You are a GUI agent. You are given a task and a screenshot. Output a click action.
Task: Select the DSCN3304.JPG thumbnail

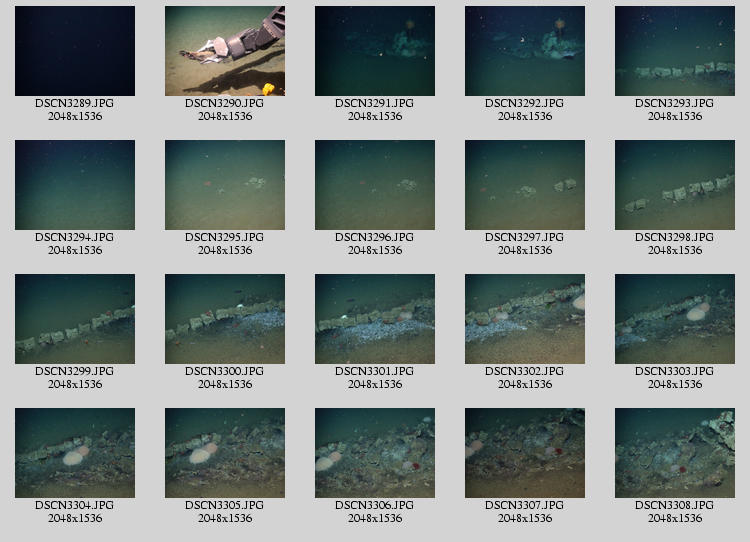[x=75, y=453]
